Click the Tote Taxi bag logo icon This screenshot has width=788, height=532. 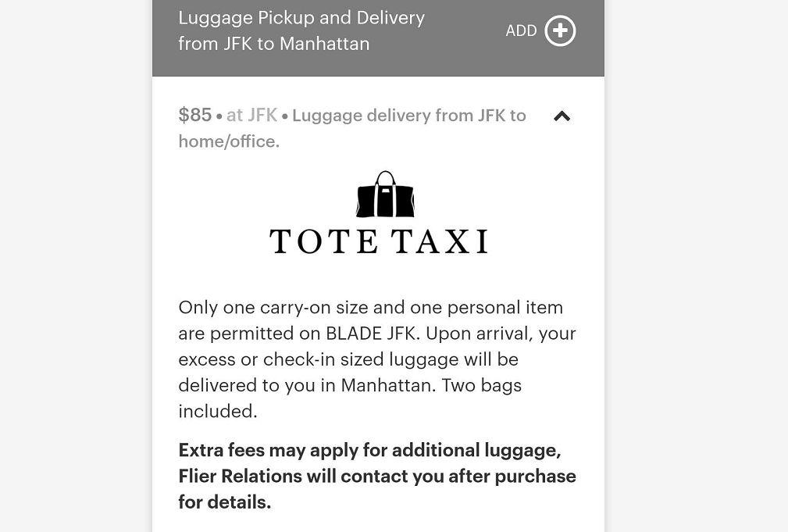point(384,195)
